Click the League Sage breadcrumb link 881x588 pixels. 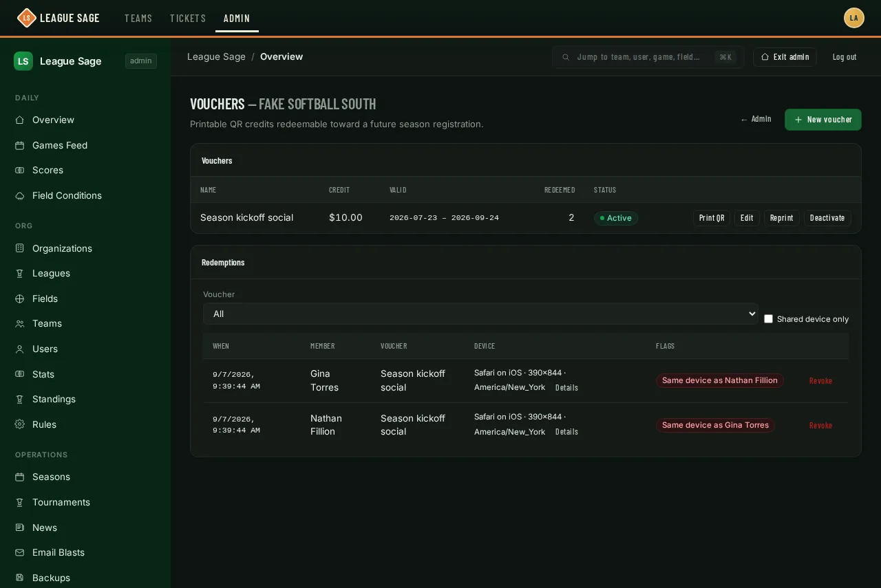pyautogui.click(x=216, y=56)
